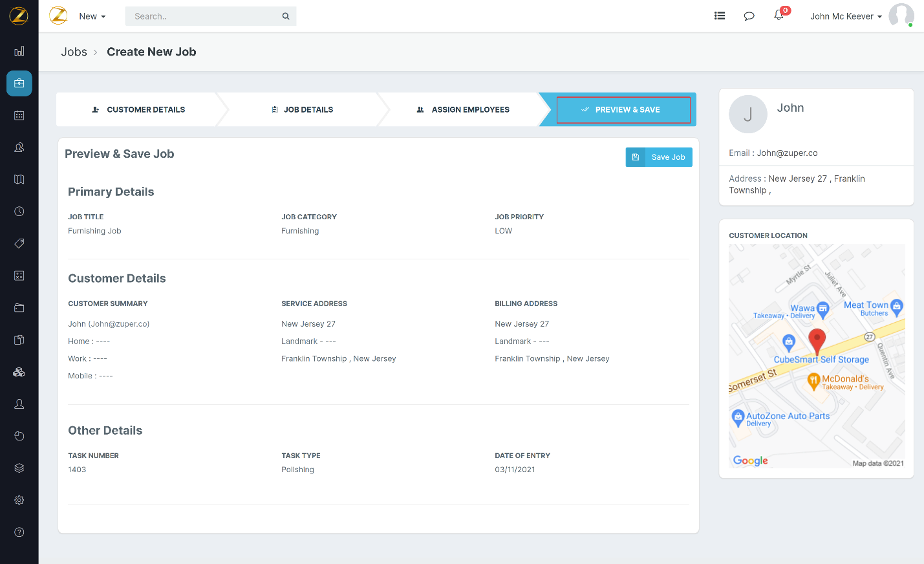Screen dimensions: 924x564
Task: Click the Jobs breadcrumb link
Action: pos(74,52)
